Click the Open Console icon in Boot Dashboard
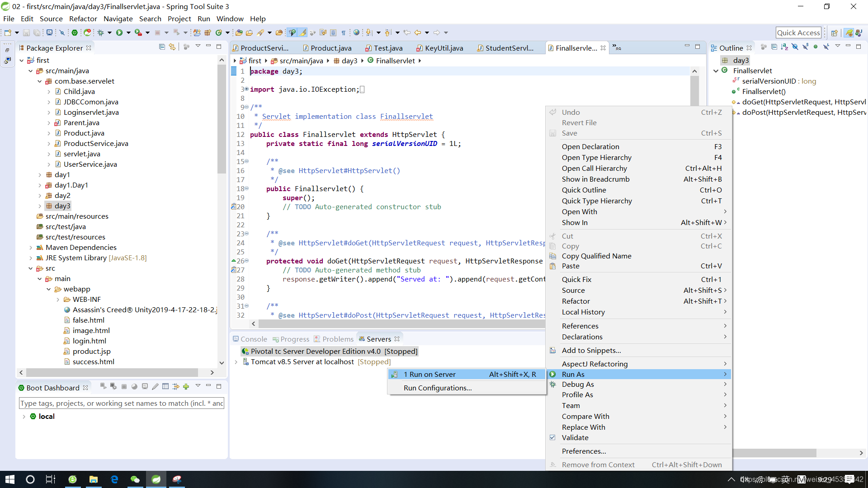Screen dimensions: 868x488 pos(145,386)
